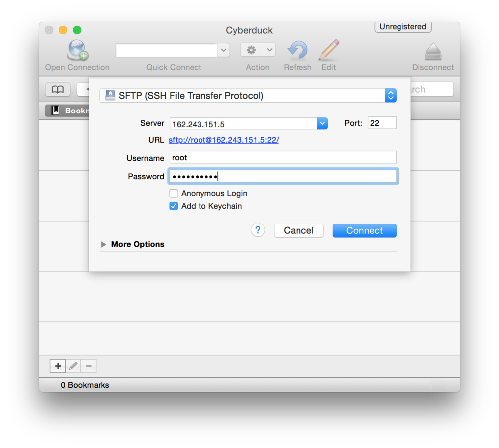Click the Port number field

(x=382, y=123)
